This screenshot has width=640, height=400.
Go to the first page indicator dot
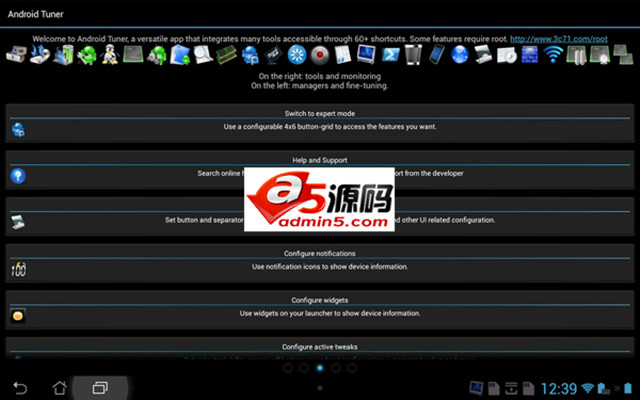(288, 368)
